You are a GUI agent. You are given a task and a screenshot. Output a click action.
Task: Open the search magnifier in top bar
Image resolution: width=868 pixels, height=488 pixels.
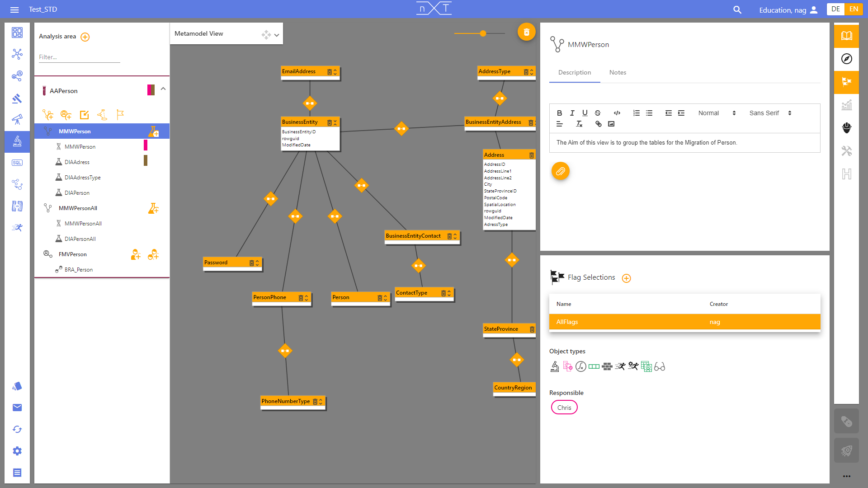coord(737,9)
